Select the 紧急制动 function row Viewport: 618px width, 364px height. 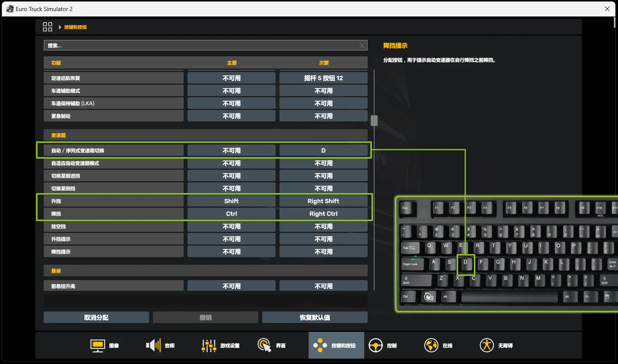click(x=113, y=116)
